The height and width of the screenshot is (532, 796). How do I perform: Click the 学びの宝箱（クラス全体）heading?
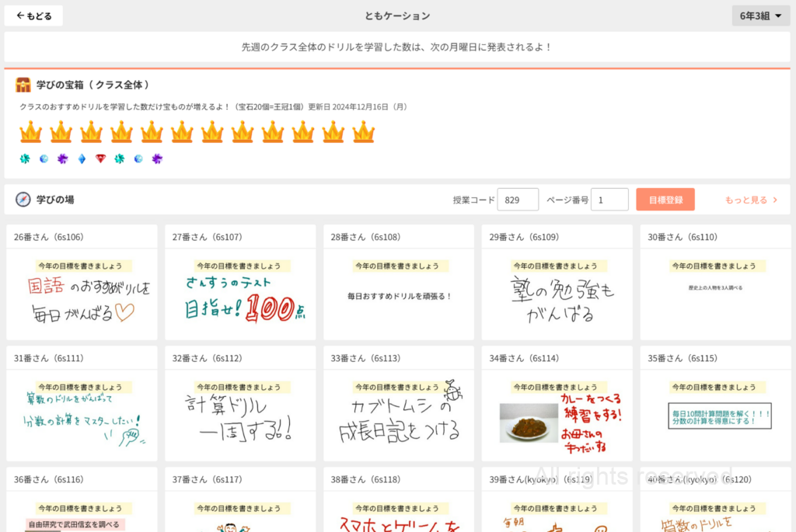click(93, 85)
